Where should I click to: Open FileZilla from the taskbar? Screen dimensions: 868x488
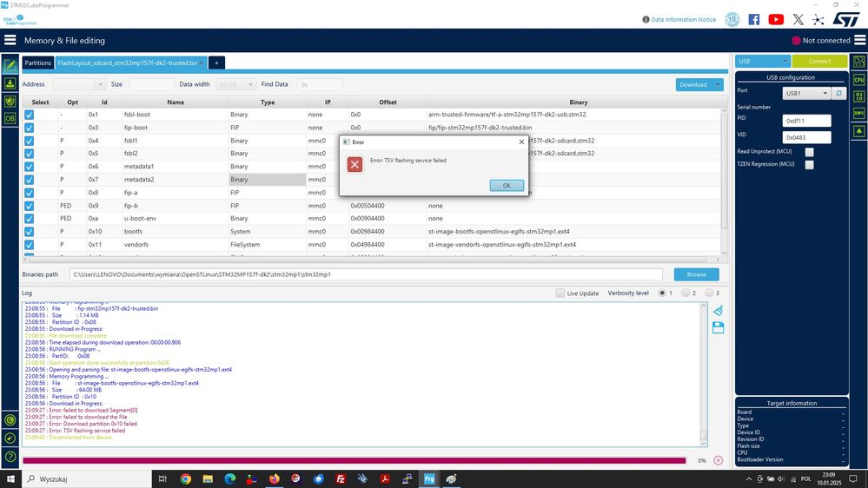341,478
